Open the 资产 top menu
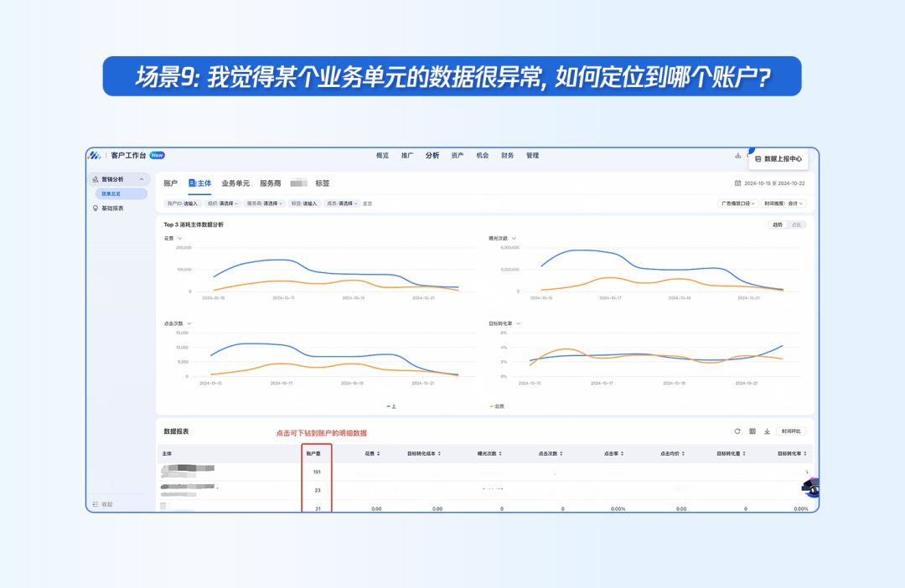 click(458, 156)
